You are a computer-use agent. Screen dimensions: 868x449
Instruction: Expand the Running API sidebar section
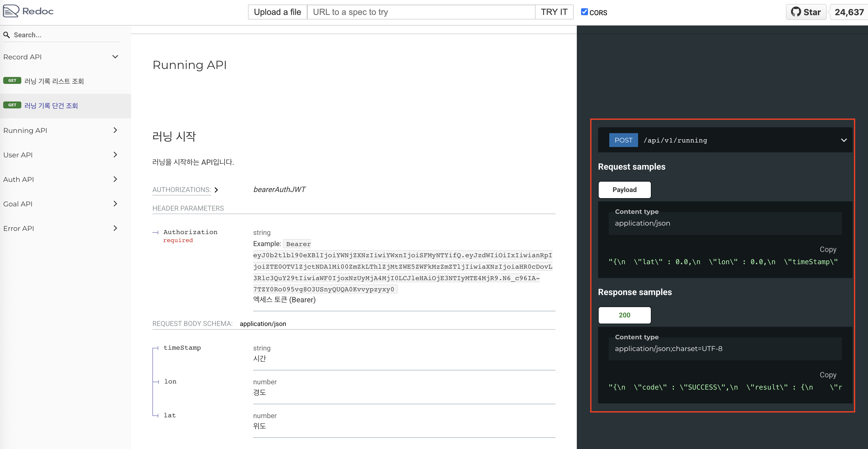65,130
